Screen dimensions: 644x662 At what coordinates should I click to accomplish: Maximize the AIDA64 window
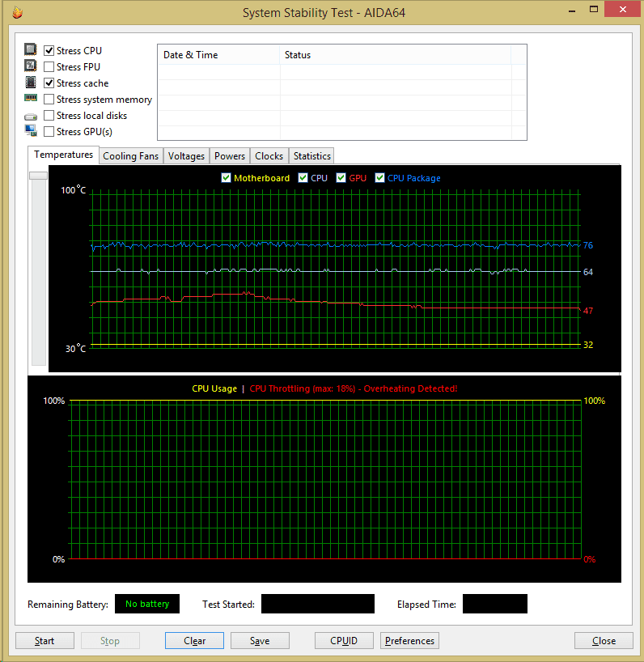(x=594, y=9)
